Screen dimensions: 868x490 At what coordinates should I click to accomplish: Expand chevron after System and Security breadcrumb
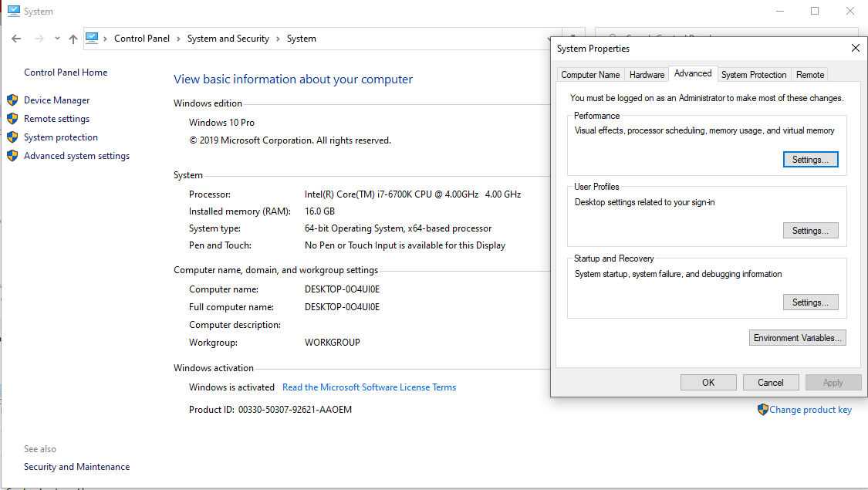(277, 39)
